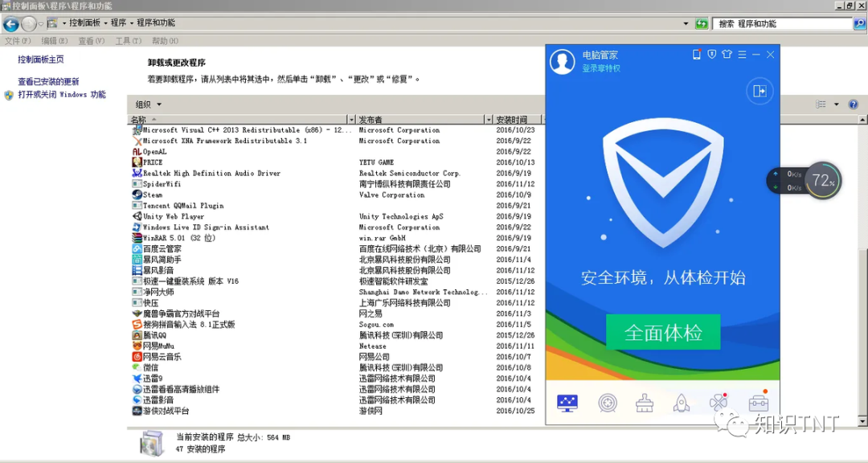Open 控制面板主页 link
868x463 pixels.
coord(40,59)
